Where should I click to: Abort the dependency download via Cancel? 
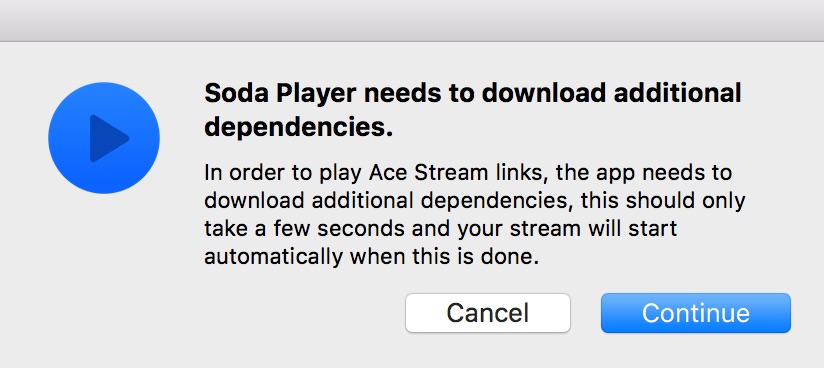(x=488, y=313)
